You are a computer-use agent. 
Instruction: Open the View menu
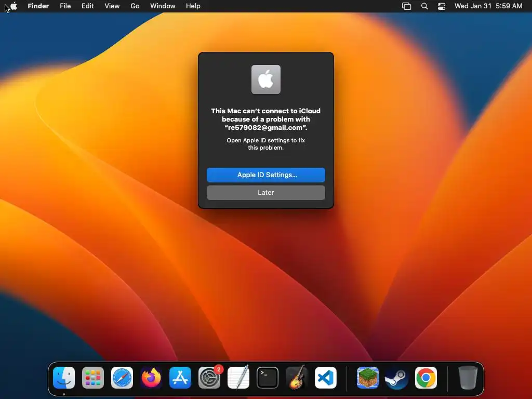(x=112, y=6)
